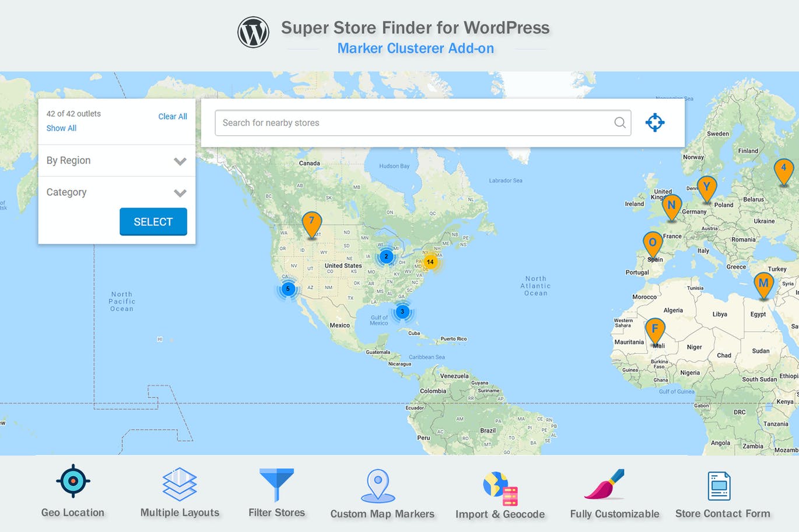799x532 pixels.
Task: Click the 'Mexico' map label
Action: (x=339, y=325)
